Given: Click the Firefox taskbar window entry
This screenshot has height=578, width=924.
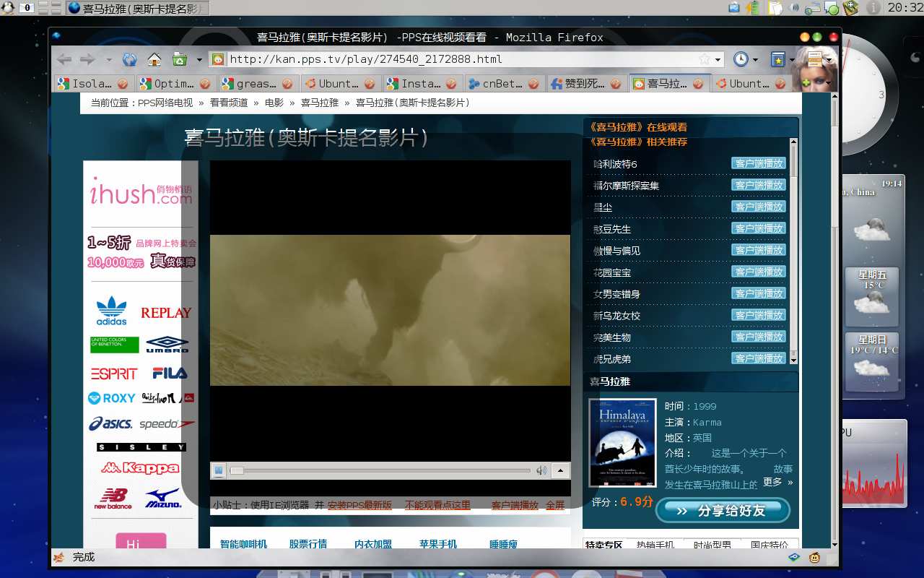Looking at the screenshot, I should 138,8.
